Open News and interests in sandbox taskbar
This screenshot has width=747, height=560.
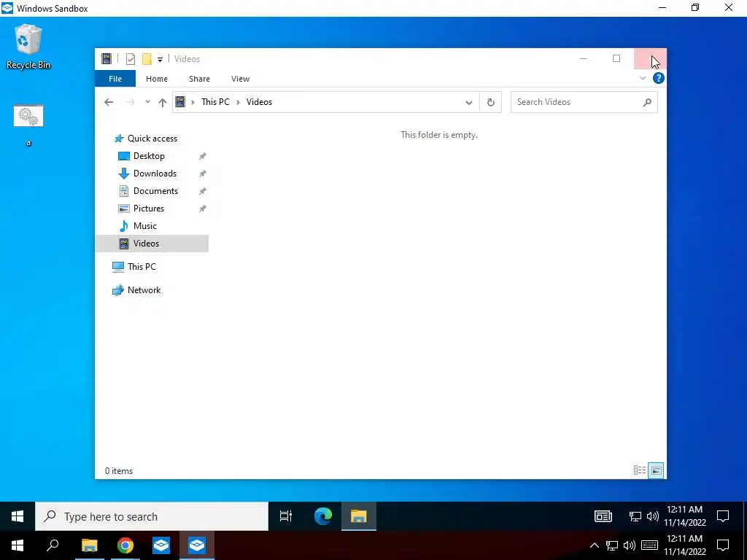603,516
